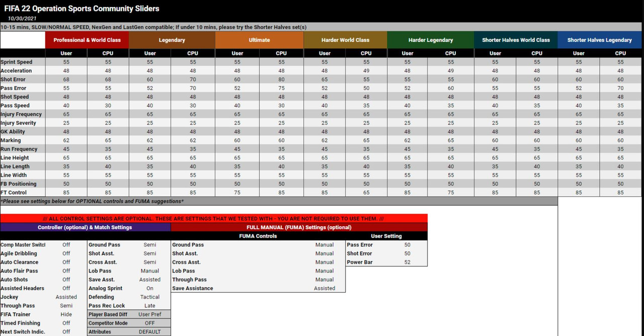Select the Power Bar value 52
This screenshot has height=336, width=644.
[x=408, y=262]
